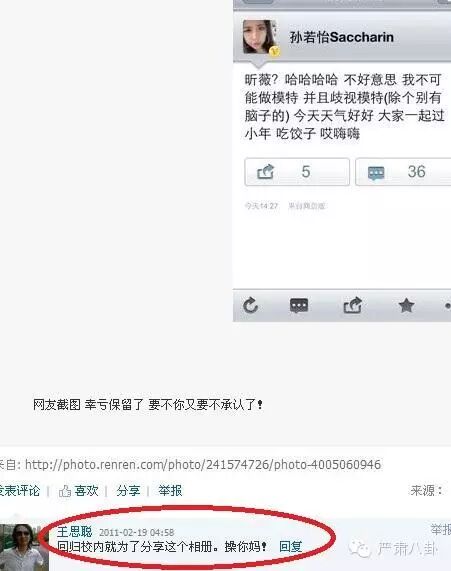Tap the more options dots icon
The image size is (451, 571).
coord(448,306)
